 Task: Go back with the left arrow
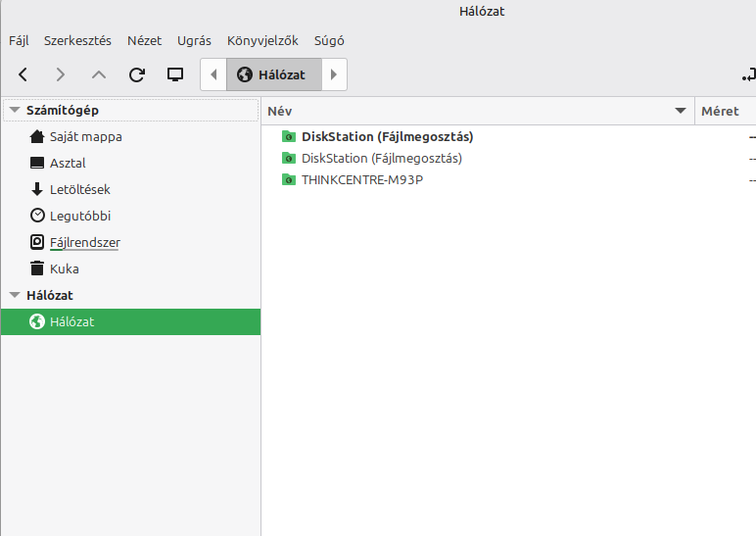(23, 74)
